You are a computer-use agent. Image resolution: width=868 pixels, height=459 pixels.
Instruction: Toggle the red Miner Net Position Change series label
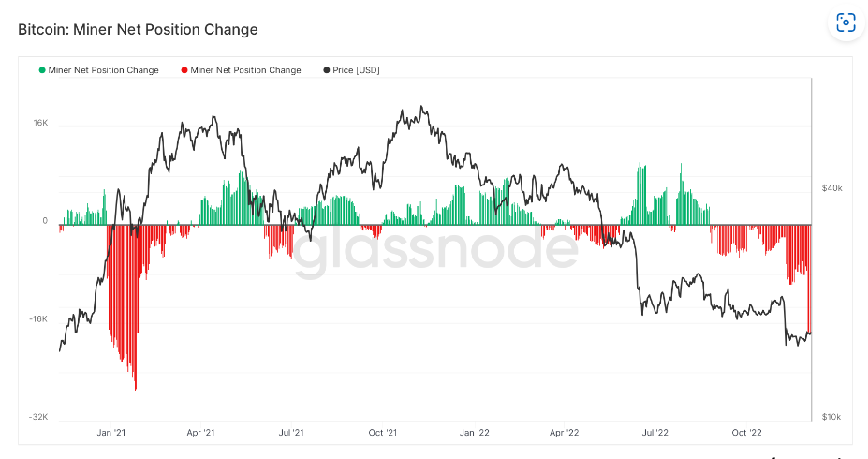[245, 70]
